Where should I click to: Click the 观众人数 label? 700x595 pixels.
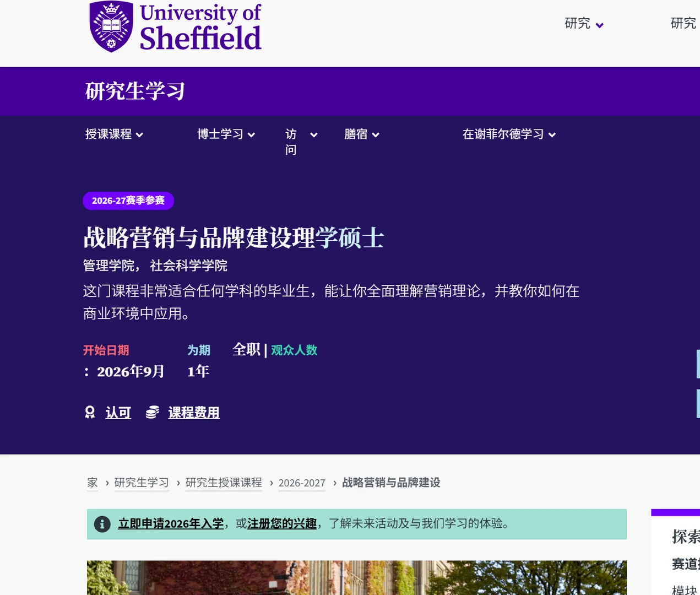294,350
